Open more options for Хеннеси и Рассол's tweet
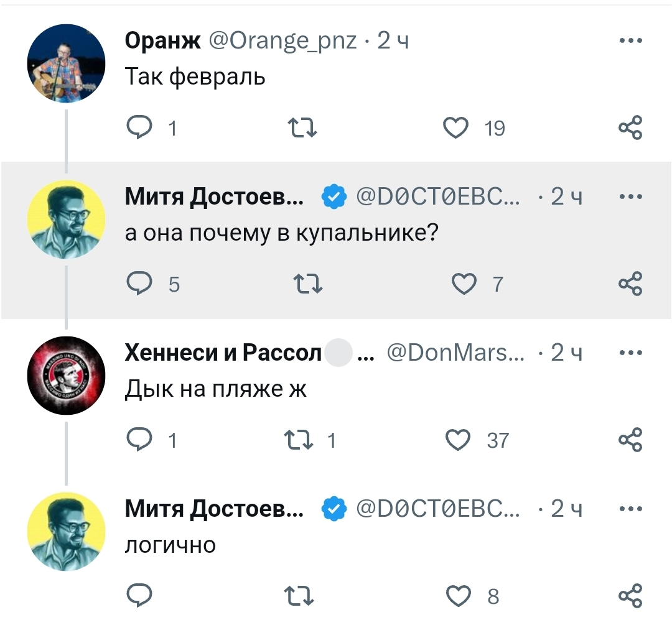672x625 pixels. 630,353
